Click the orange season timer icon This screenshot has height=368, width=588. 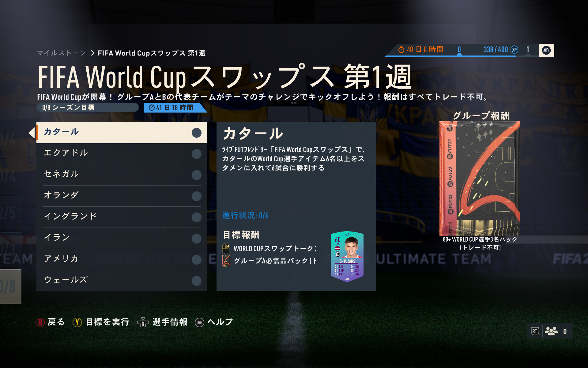pyautogui.click(x=401, y=50)
